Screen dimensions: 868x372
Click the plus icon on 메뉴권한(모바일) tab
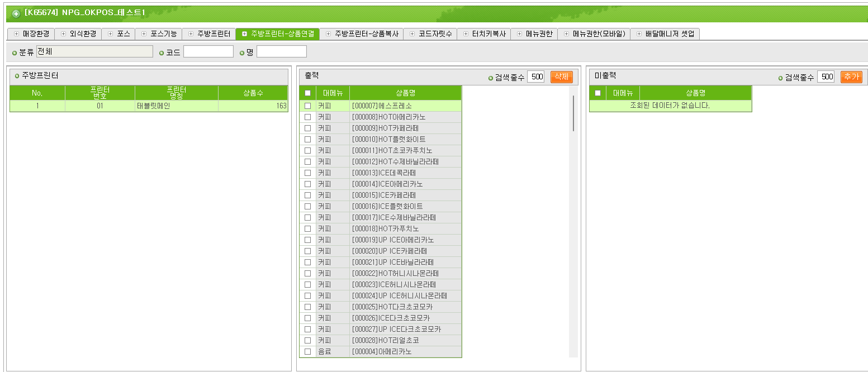tap(567, 34)
